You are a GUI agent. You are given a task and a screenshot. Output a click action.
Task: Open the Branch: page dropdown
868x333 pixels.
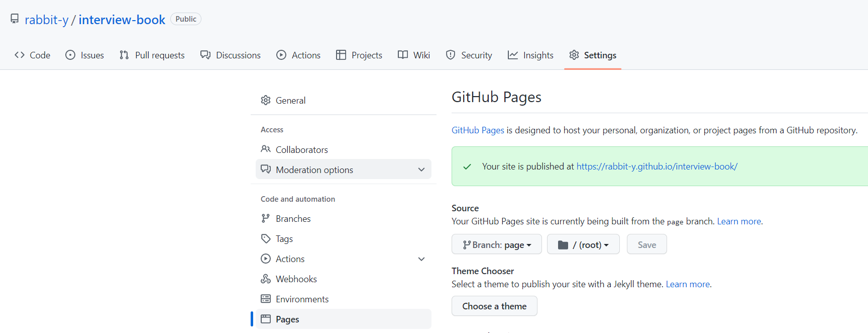496,244
